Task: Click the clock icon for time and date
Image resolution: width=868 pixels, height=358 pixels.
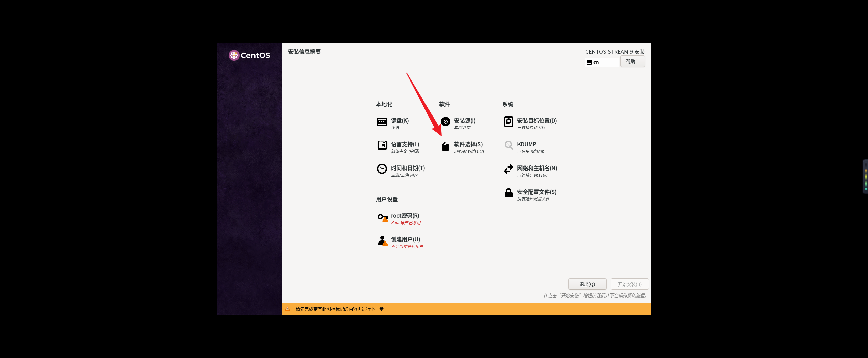Action: [382, 169]
